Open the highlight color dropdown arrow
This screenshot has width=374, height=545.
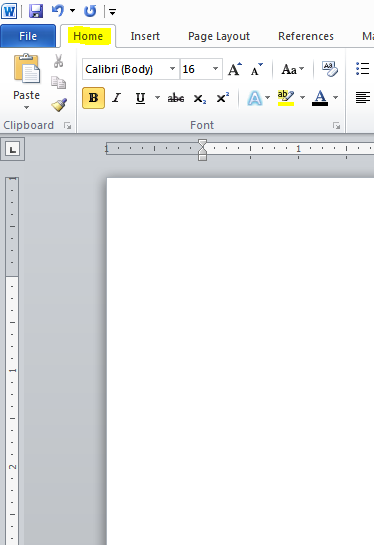coord(302,98)
